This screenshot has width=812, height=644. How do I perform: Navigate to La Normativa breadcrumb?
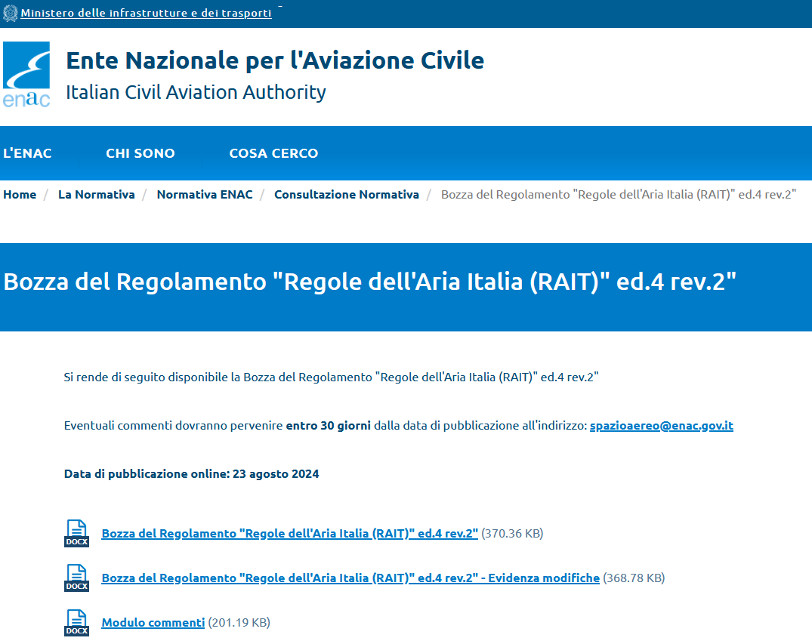(x=97, y=195)
